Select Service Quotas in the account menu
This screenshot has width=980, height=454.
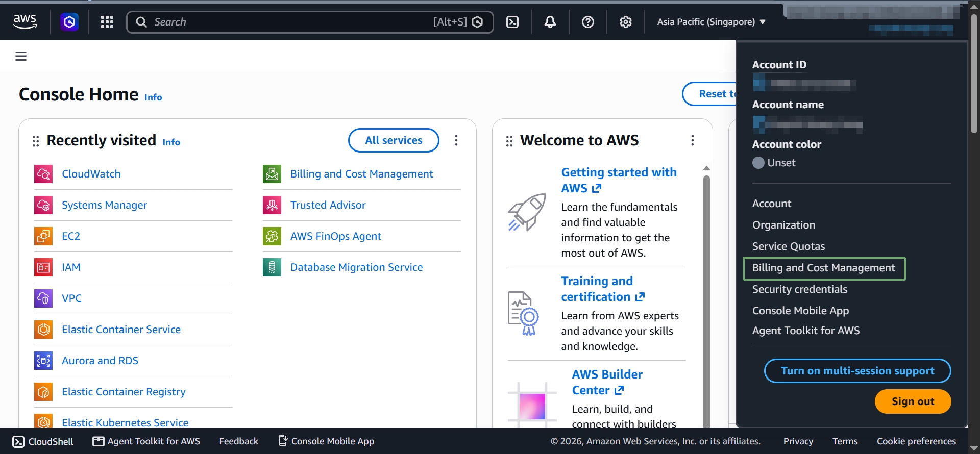(789, 246)
